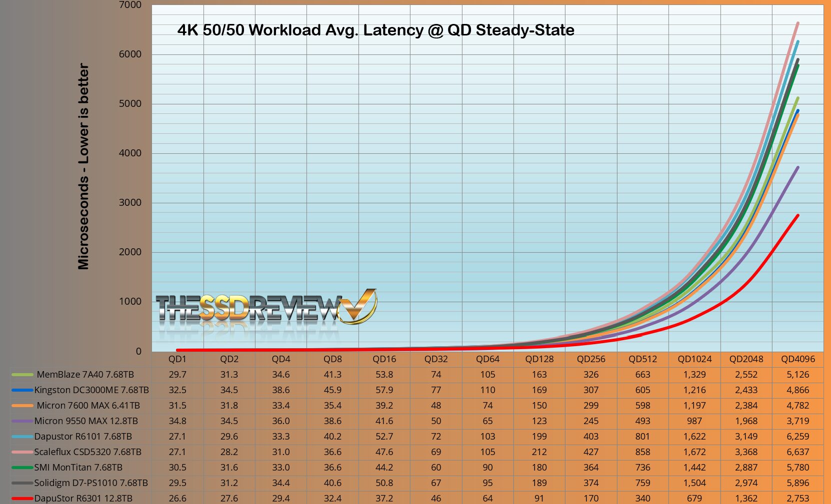Click Micron 9550 QD4096 value 3,719
Viewport: 831px width, 504px height.
point(798,421)
